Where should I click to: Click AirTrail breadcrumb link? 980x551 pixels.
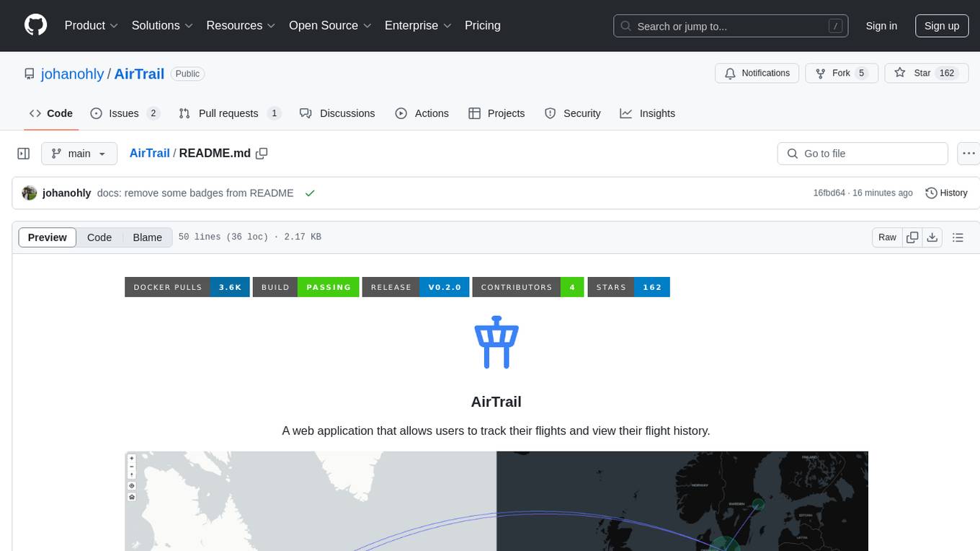click(x=149, y=153)
